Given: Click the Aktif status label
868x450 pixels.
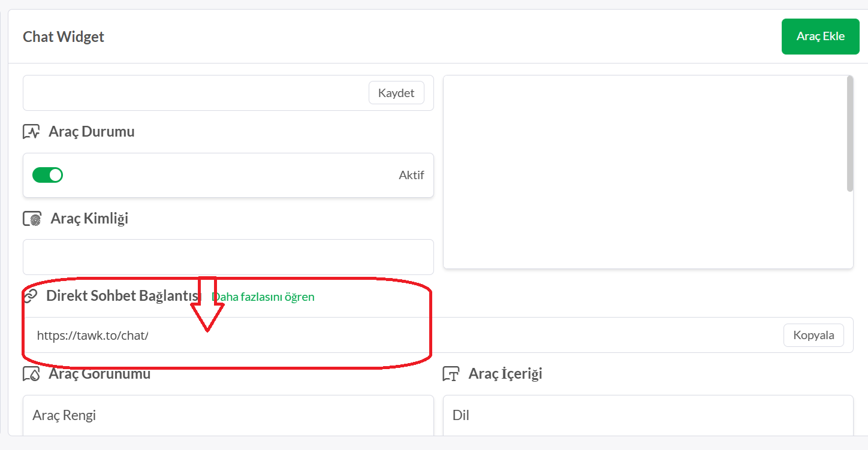Looking at the screenshot, I should (x=411, y=176).
